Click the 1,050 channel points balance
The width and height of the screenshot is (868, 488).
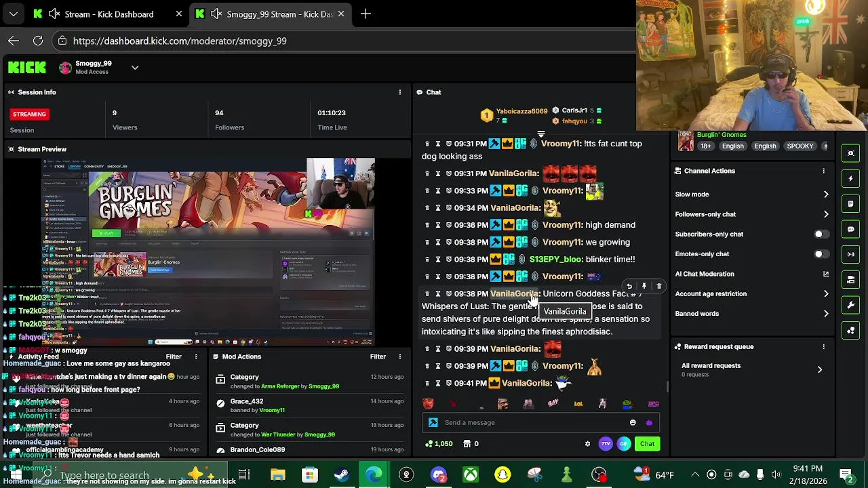(439, 444)
